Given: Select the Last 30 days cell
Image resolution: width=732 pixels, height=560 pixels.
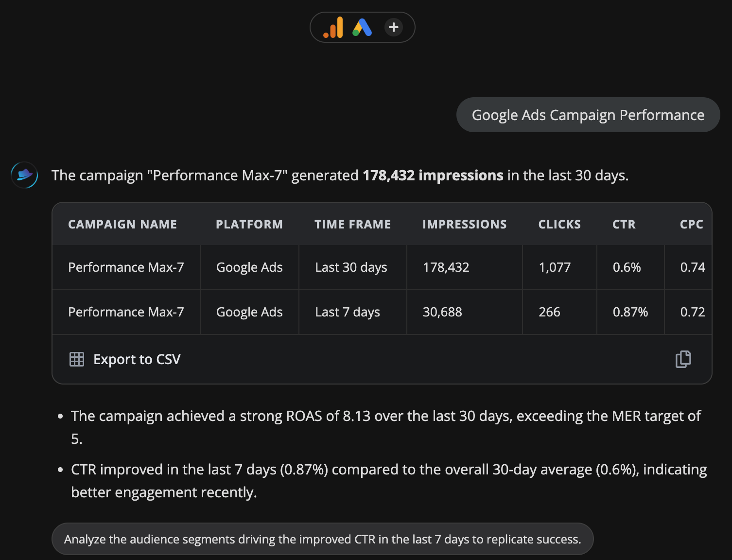Looking at the screenshot, I should point(351,267).
